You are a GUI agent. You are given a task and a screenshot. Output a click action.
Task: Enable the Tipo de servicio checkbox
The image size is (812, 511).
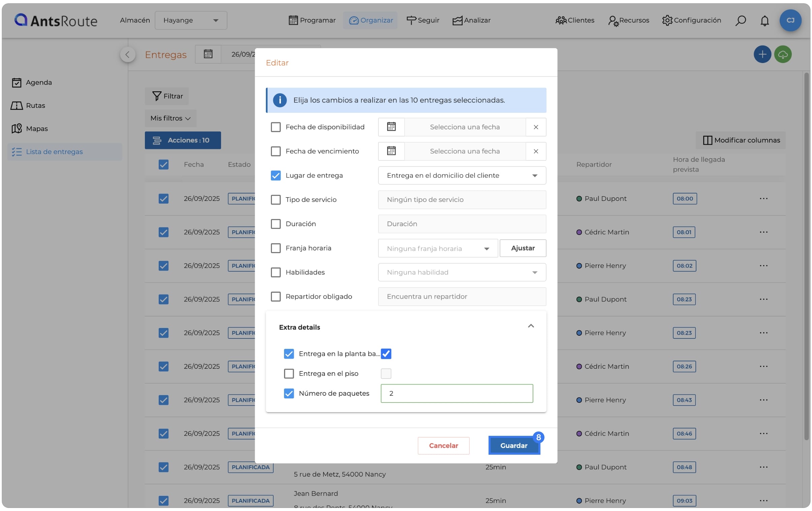(276, 200)
